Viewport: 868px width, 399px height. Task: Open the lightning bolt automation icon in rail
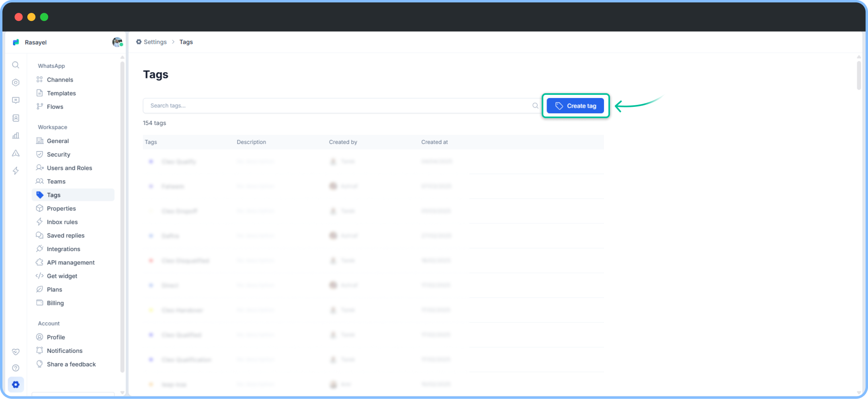tap(16, 171)
